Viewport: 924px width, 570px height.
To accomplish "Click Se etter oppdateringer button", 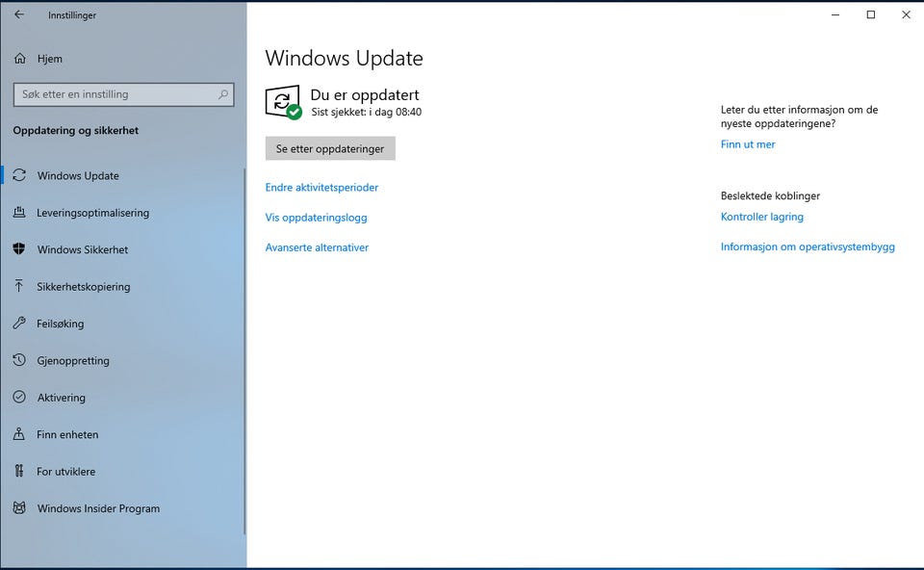I will (330, 148).
